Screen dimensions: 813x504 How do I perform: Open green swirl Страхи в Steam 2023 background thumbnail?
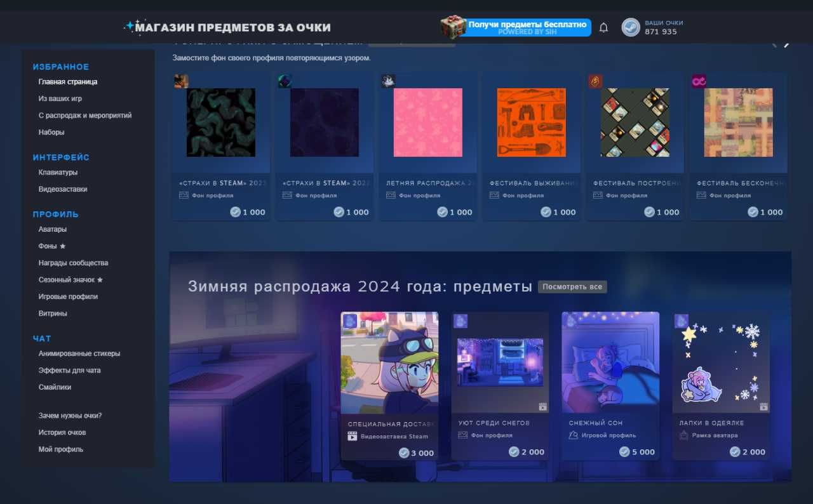[x=221, y=123]
